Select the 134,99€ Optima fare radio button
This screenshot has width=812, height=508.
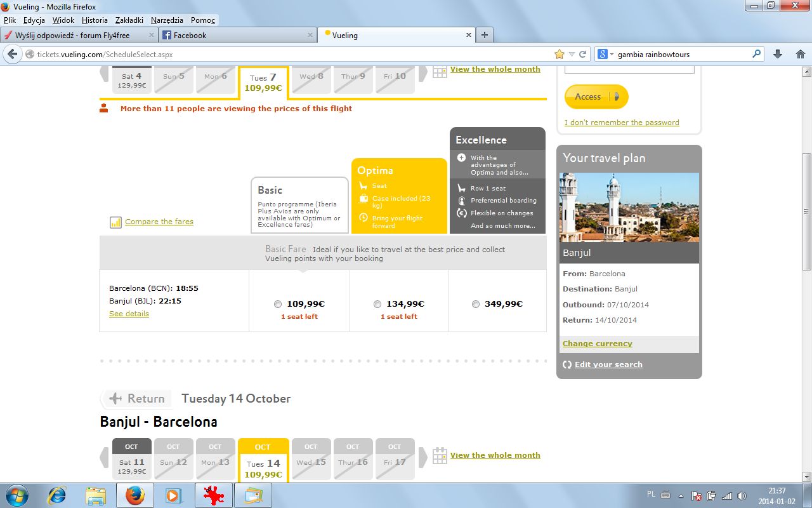click(377, 304)
